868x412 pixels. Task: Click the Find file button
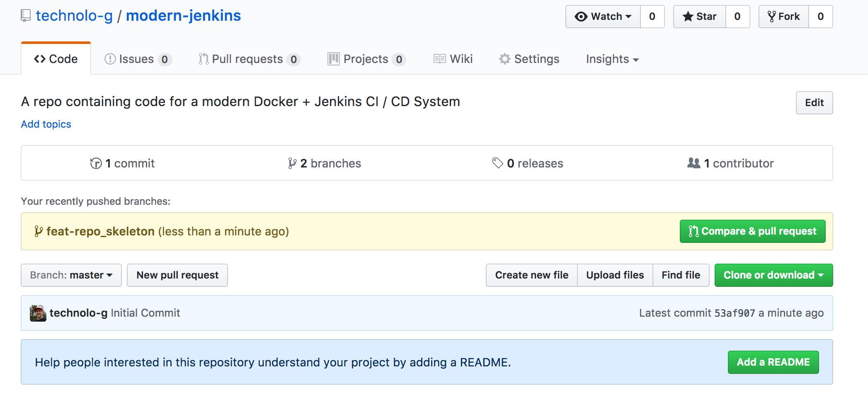(681, 275)
